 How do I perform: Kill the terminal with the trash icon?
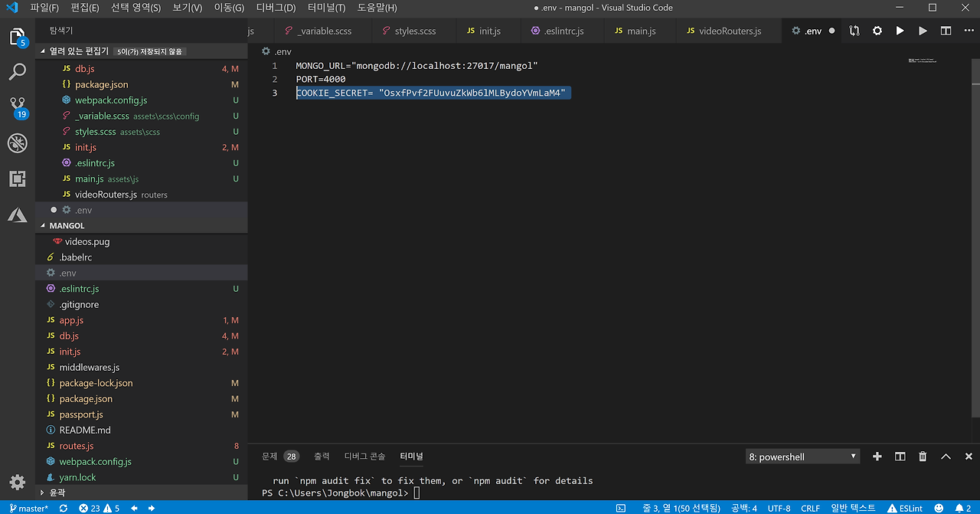click(x=923, y=457)
